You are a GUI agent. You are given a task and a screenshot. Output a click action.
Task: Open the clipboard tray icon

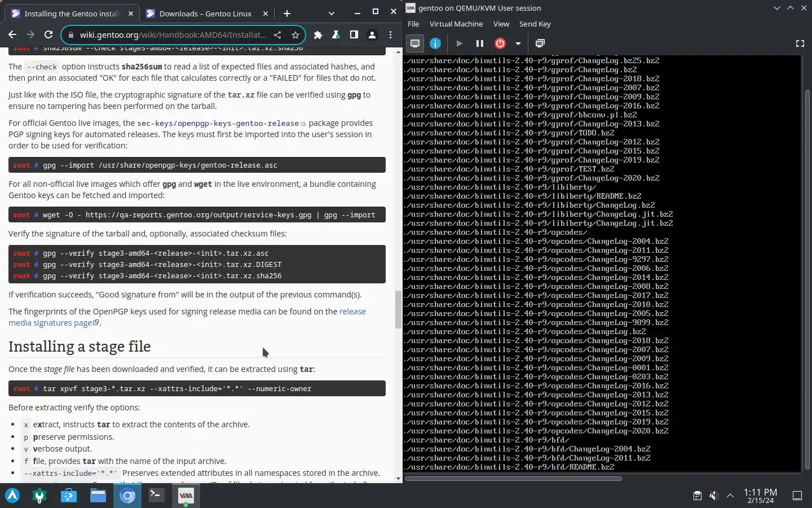[x=698, y=496]
